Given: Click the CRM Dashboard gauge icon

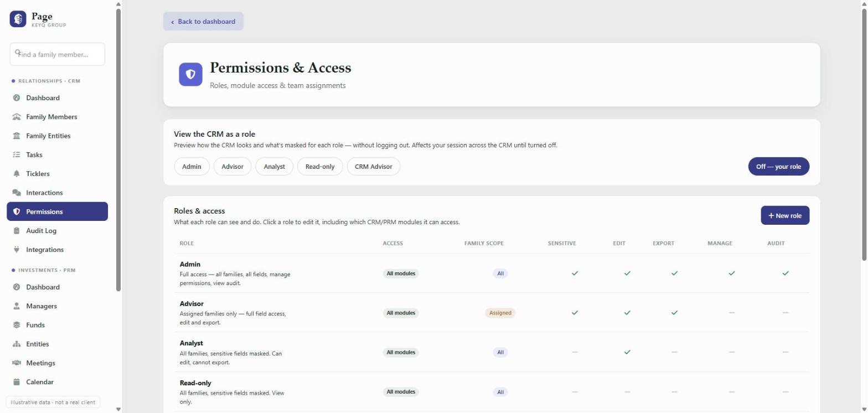Looking at the screenshot, I should pyautogui.click(x=17, y=98).
